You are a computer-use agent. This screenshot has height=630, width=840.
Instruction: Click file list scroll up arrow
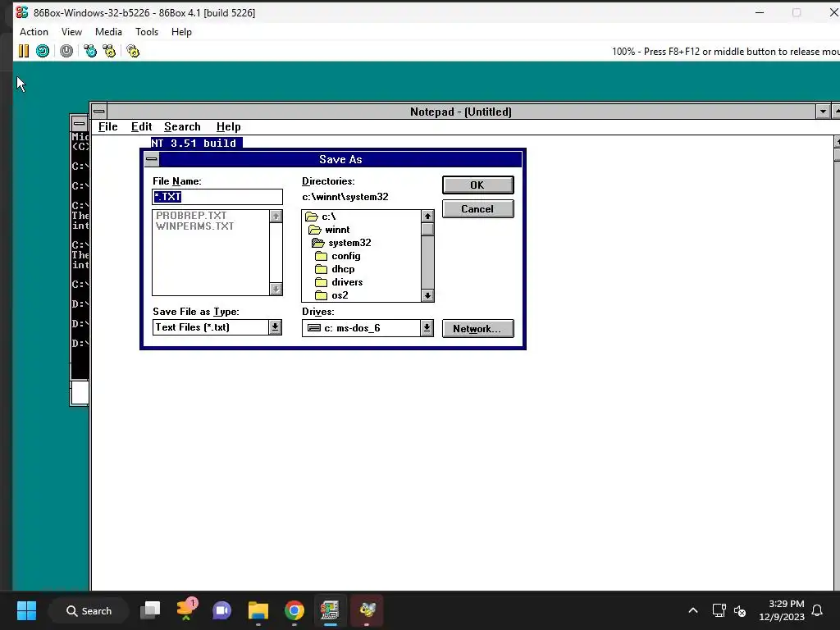[276, 216]
